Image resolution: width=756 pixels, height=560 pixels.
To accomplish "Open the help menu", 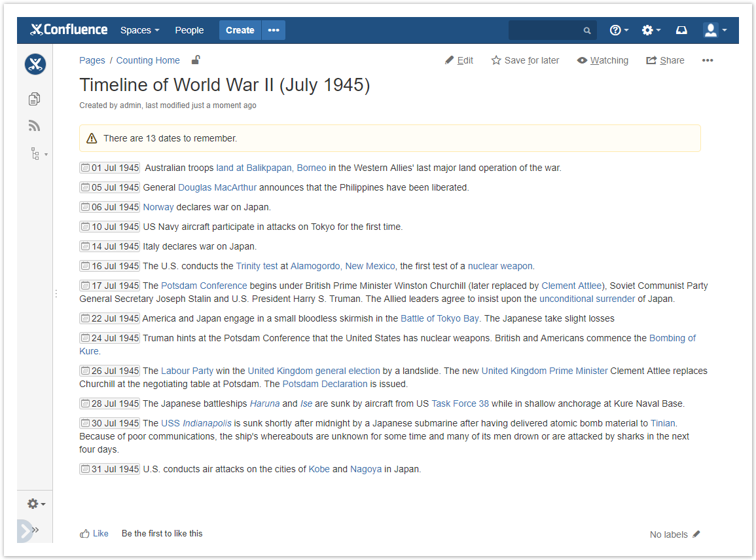I will coord(619,30).
